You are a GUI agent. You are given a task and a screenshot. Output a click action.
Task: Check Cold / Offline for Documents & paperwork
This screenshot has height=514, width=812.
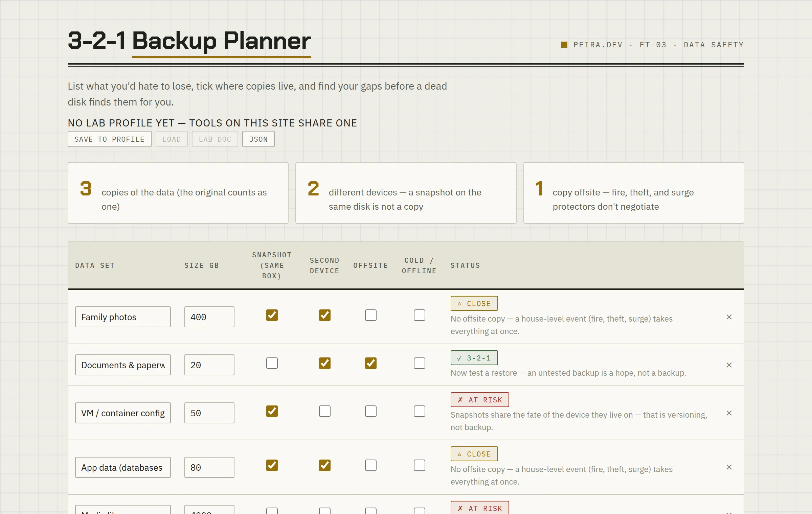click(x=419, y=363)
